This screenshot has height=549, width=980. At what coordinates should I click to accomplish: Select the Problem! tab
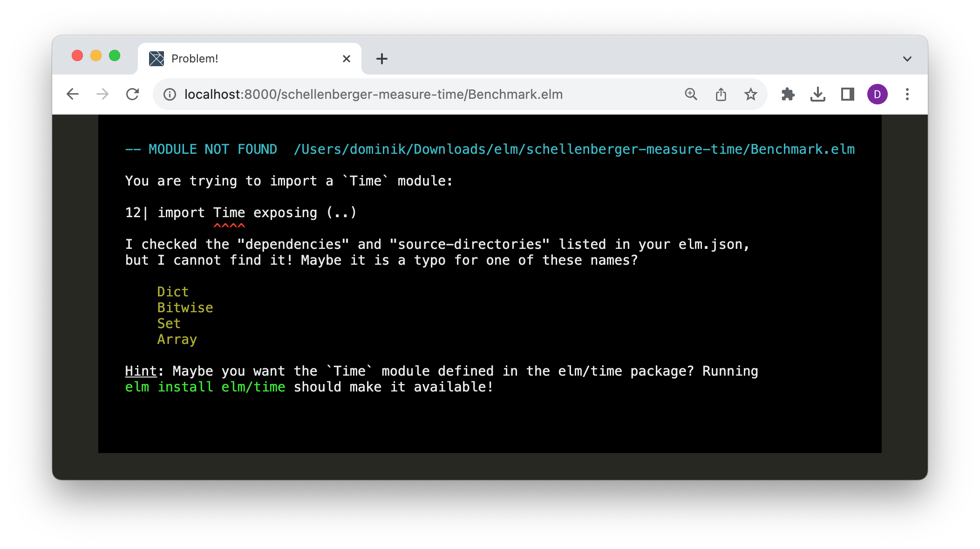tap(250, 59)
